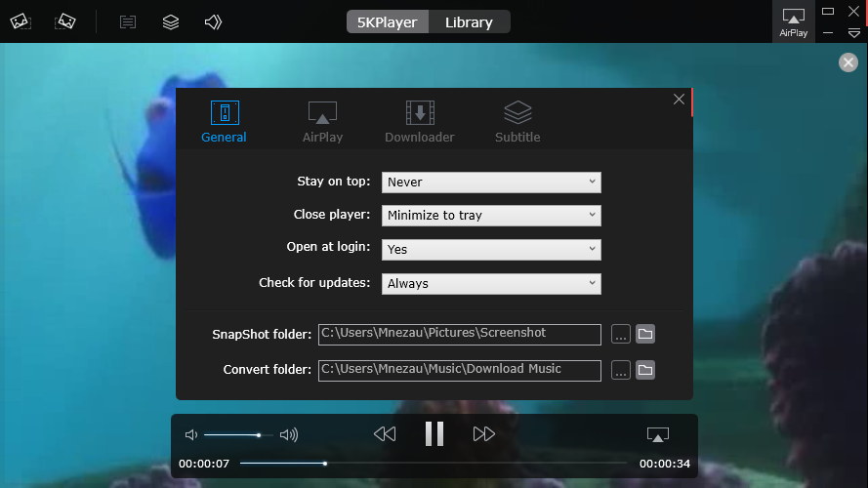Click the speaker audio icon in top toolbar
868x488 pixels.
pos(213,21)
